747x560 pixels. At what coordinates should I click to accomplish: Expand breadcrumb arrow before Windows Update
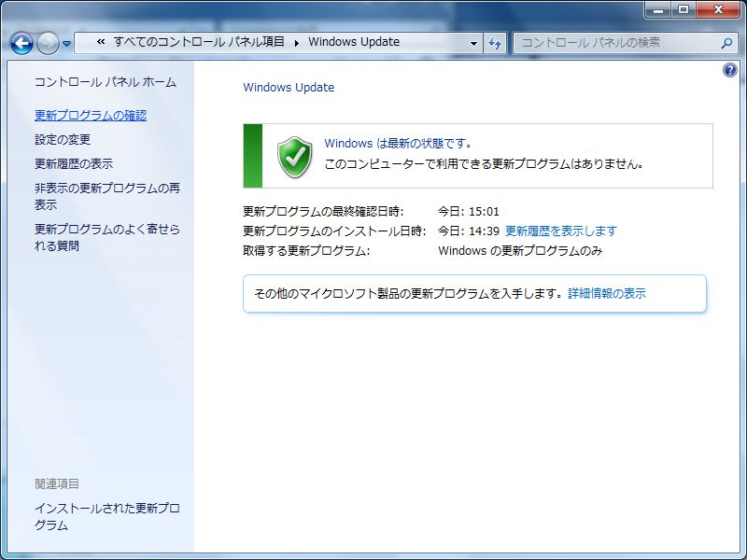tap(296, 43)
